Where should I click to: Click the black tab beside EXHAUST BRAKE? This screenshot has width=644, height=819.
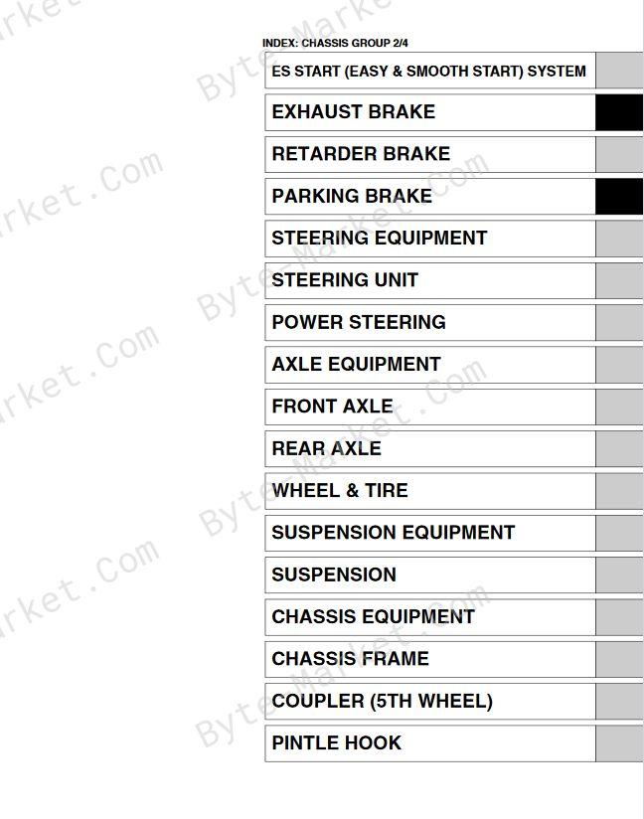(619, 112)
